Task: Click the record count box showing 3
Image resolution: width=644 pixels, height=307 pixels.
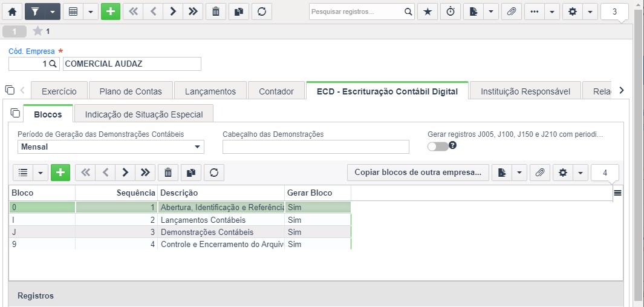Action: tap(614, 12)
